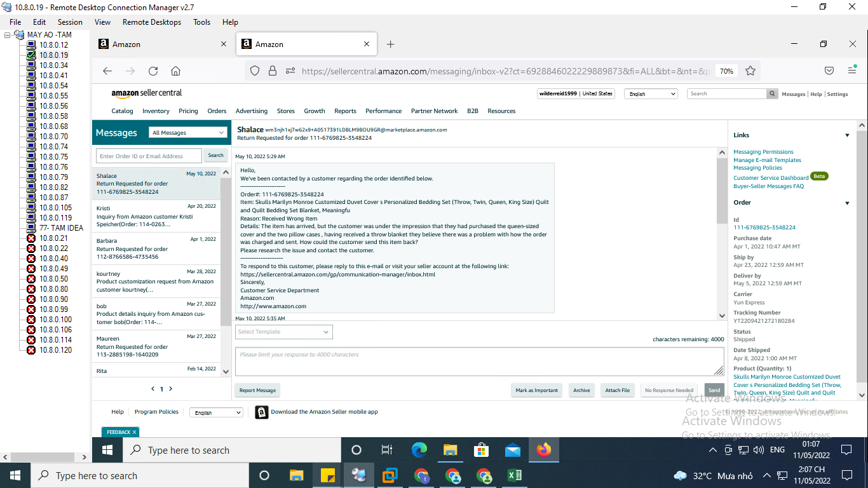Image resolution: width=868 pixels, height=488 pixels.
Task: Open host File Explorer taskbar icon
Action: tap(296, 475)
